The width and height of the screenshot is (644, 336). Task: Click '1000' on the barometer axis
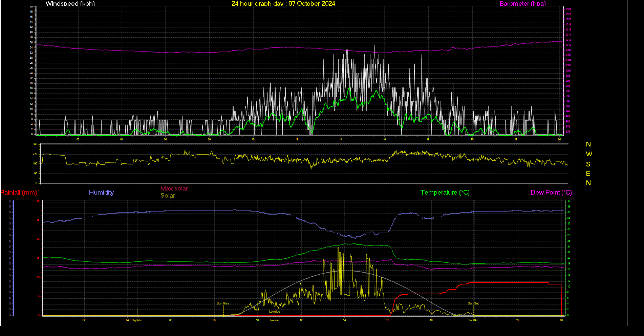pos(568,71)
